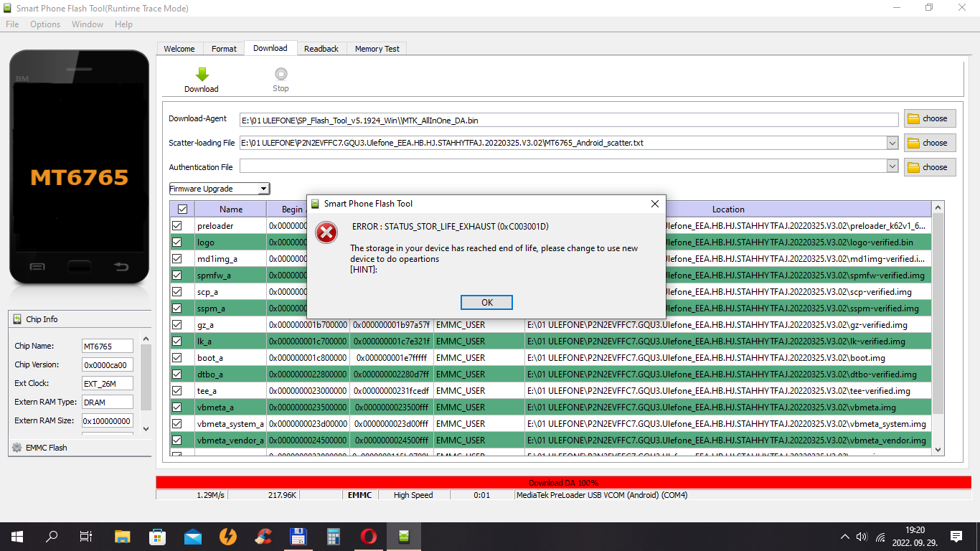This screenshot has height=551, width=980.
Task: Show hidden tray icons chevron
Action: 845,537
